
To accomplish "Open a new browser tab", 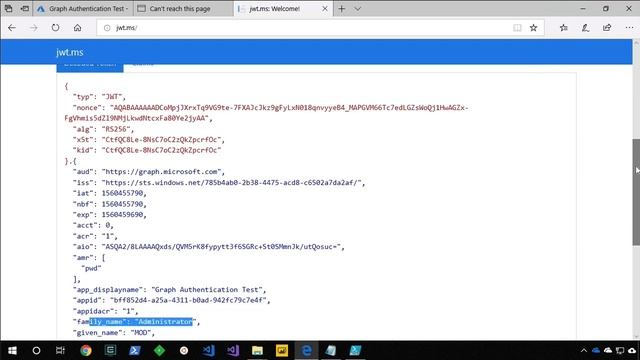I will 342,9.
